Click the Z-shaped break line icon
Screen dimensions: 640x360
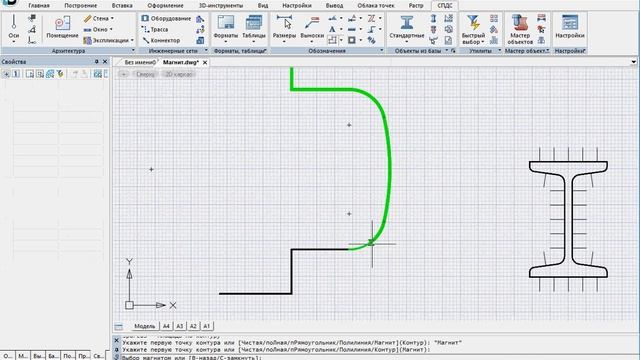[371, 18]
